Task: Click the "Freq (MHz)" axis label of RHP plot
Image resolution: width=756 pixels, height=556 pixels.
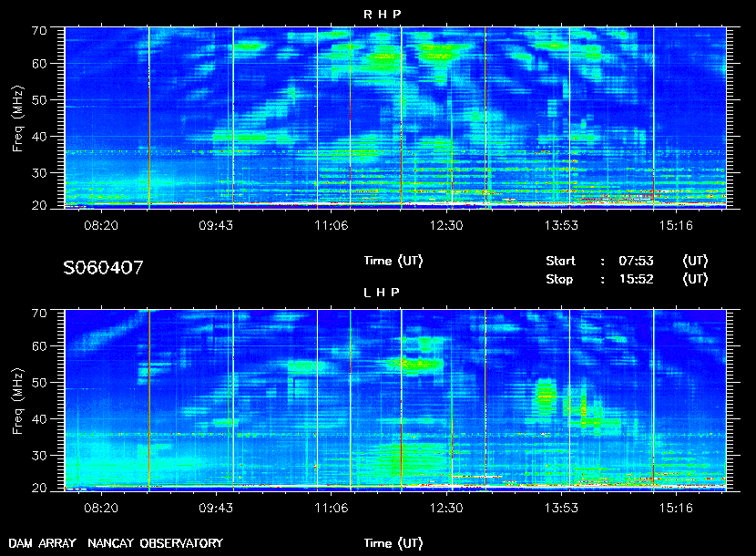Action: point(18,119)
